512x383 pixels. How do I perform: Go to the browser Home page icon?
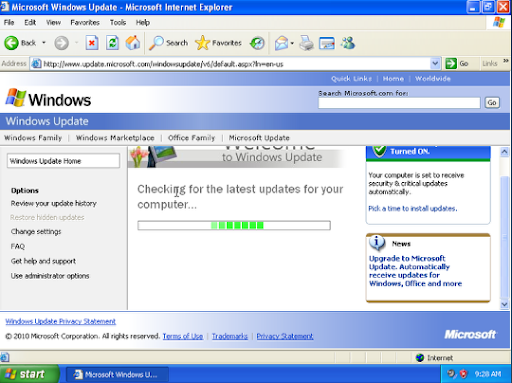133,43
